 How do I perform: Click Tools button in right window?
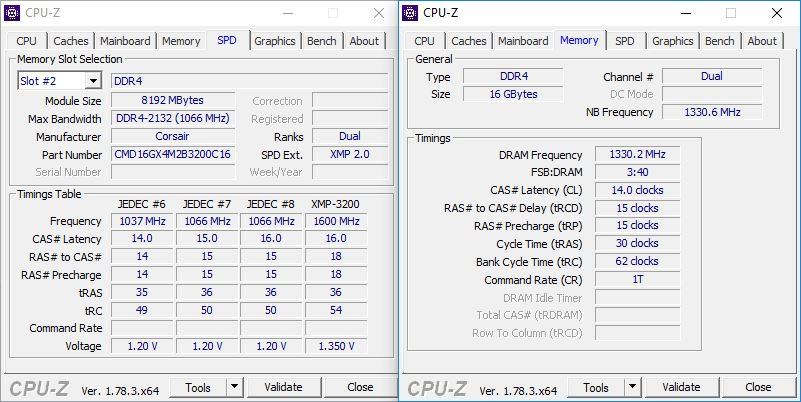pos(596,387)
